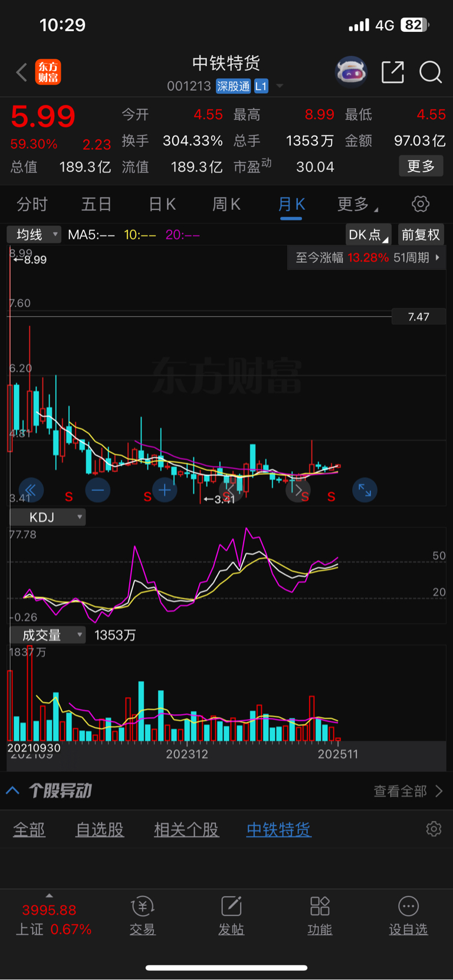Select 自选股 filter tab
Screen dimensions: 453x980
click(100, 829)
